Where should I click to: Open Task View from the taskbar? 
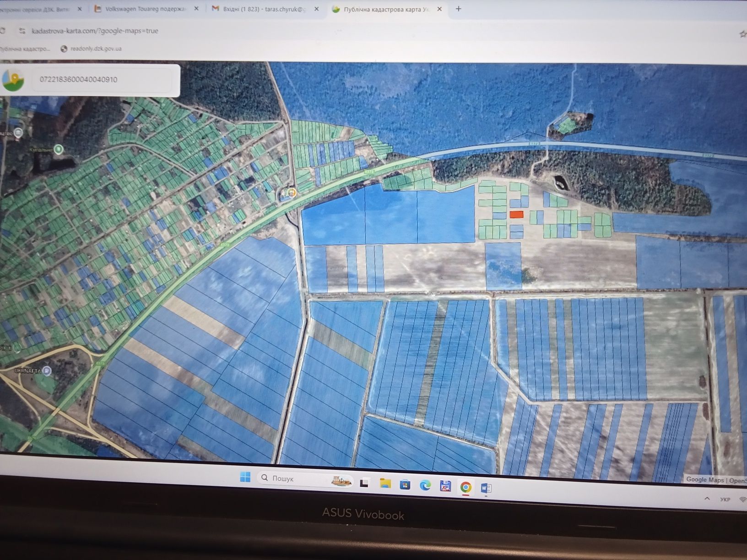(x=364, y=483)
